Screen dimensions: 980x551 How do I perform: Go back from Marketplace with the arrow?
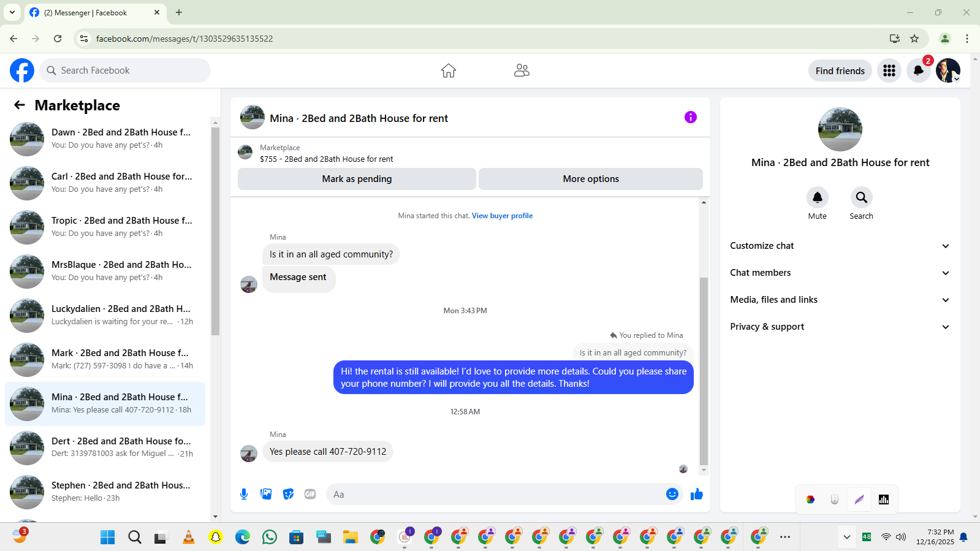pyautogui.click(x=20, y=105)
